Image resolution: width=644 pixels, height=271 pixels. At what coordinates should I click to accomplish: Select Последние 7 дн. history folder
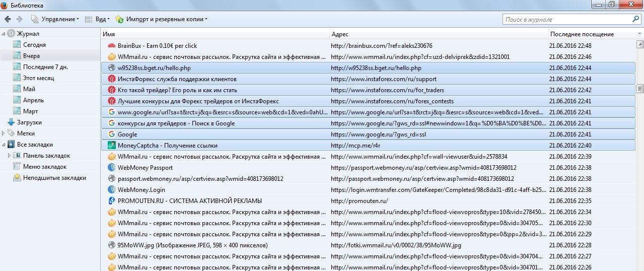click(x=45, y=67)
